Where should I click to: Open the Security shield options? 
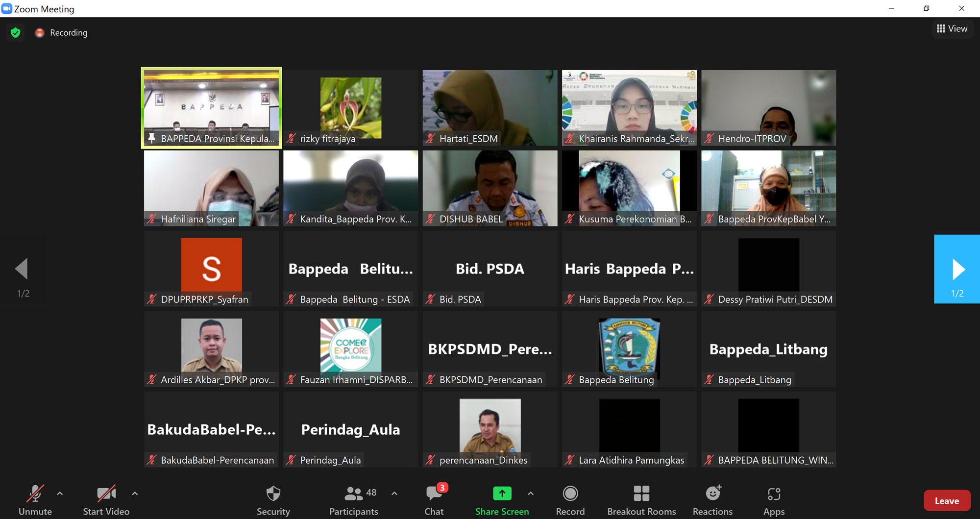click(x=273, y=500)
